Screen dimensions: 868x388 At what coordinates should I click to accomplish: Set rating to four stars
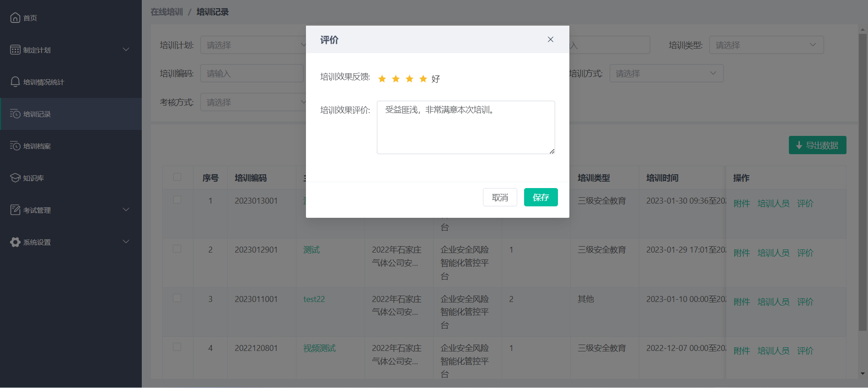423,79
